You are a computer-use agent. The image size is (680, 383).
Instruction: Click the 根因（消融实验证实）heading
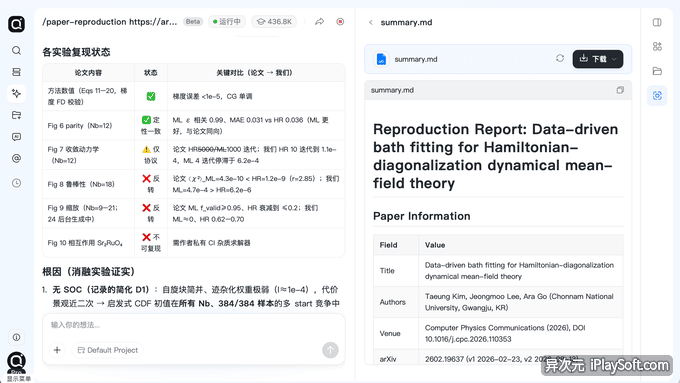tap(89, 272)
